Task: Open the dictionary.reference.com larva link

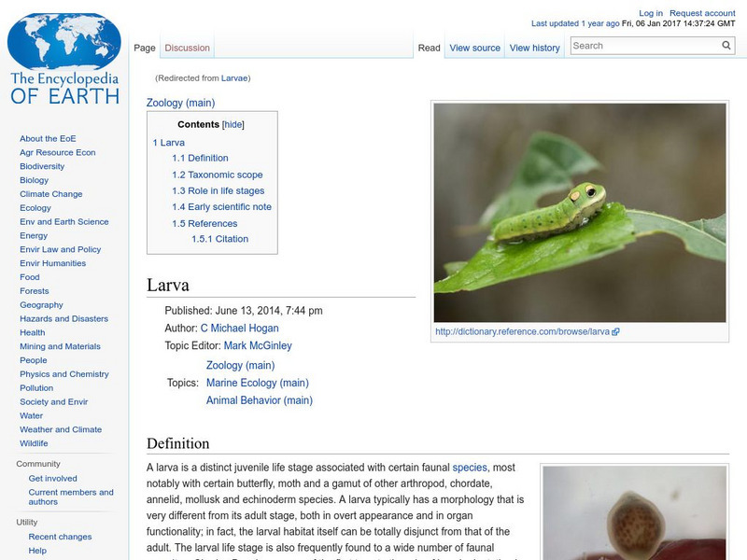Action: click(522, 332)
